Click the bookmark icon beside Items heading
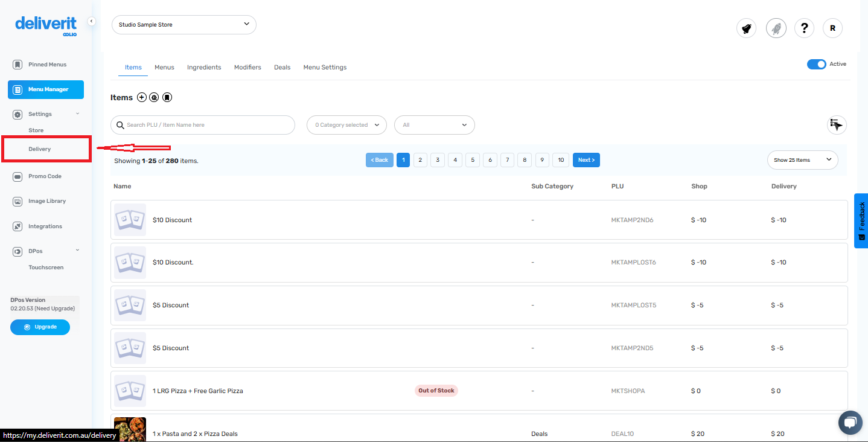 [x=167, y=97]
